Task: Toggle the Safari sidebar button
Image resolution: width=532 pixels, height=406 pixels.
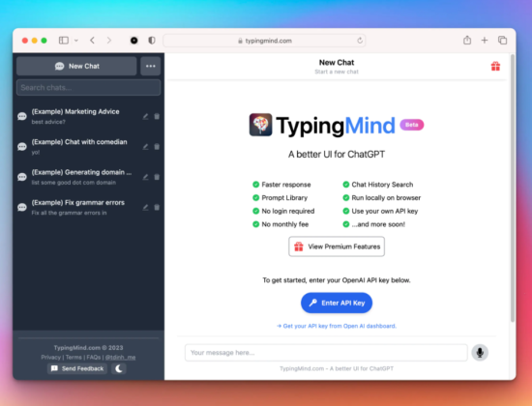Action: [64, 41]
